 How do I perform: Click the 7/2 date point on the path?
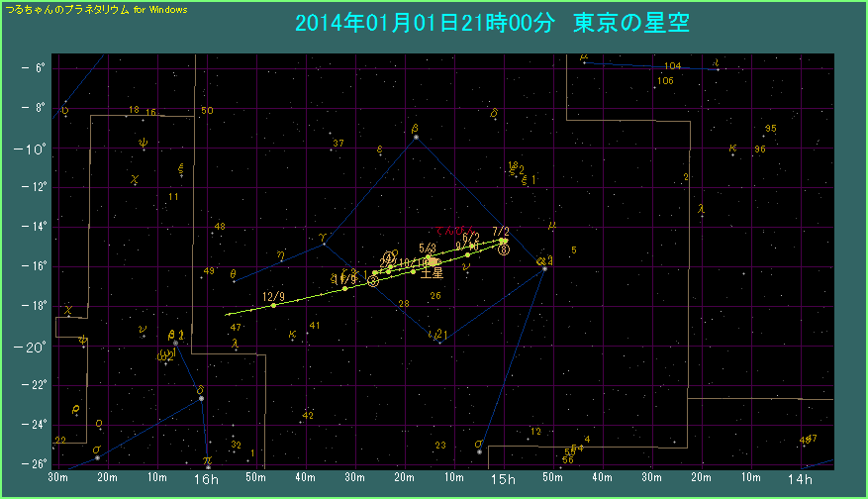click(x=503, y=241)
